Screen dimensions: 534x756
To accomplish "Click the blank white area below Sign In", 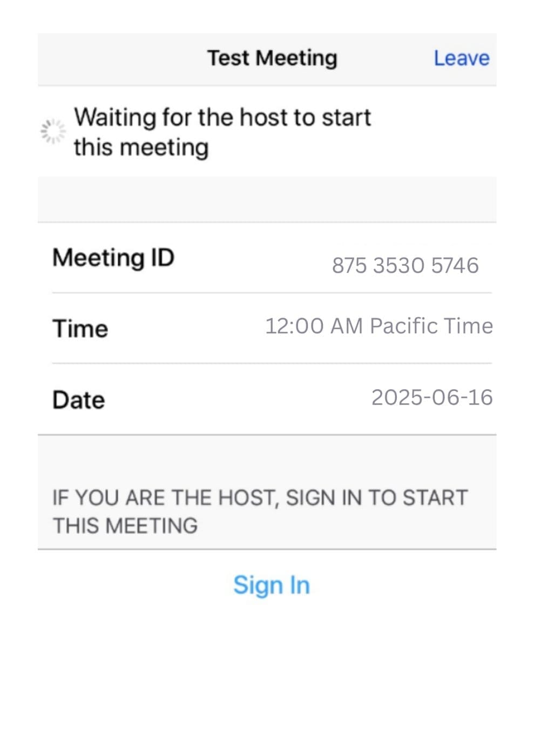I will 267,675.
